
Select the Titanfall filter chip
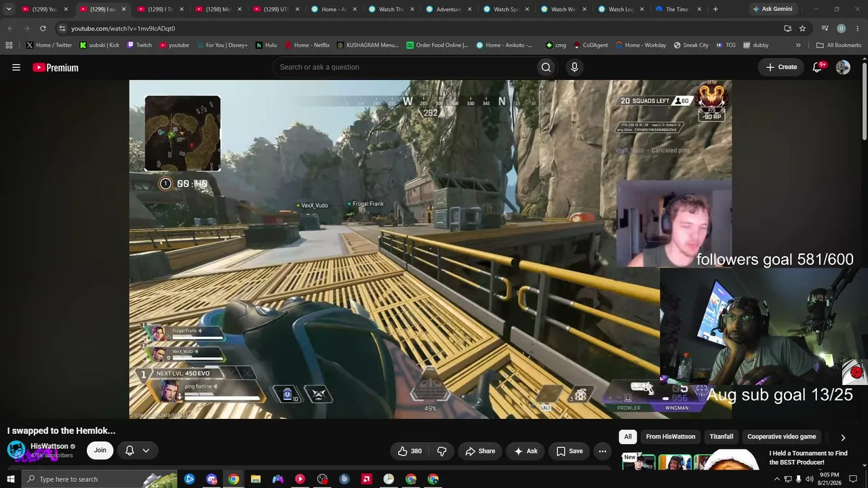tap(722, 437)
